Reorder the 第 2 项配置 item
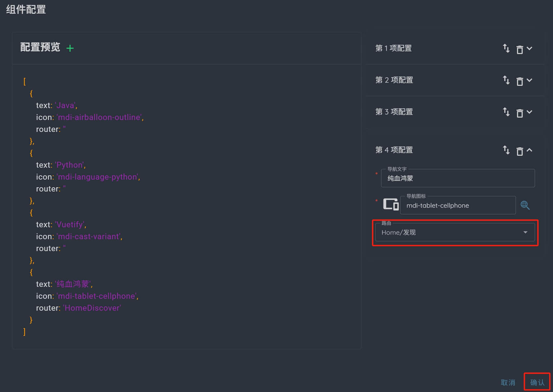 pos(506,80)
